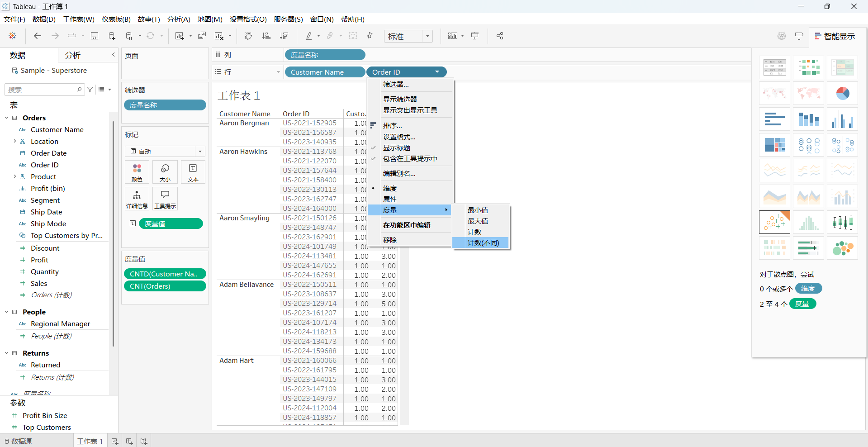Open the Order ID pill dropdown arrow
868x447 pixels.
437,72
